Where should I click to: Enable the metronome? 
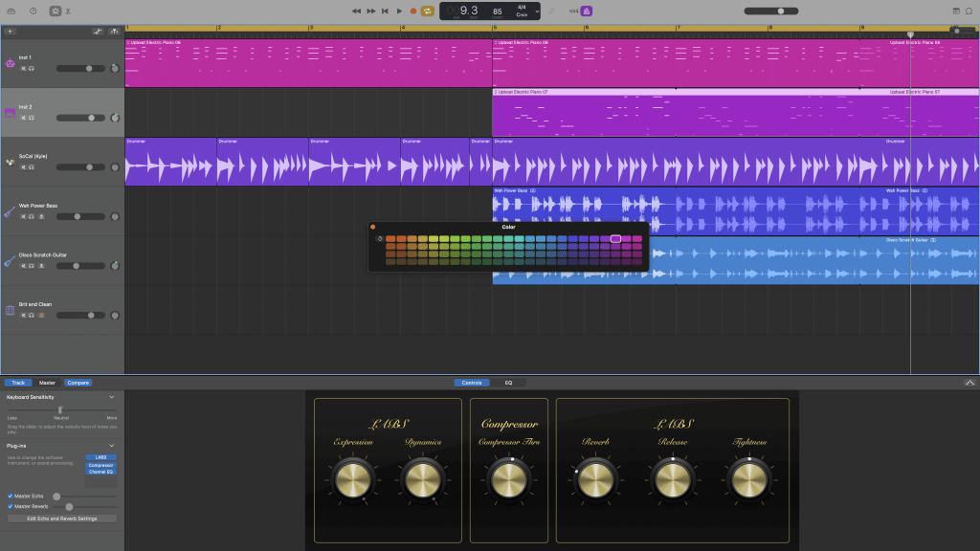(x=587, y=11)
